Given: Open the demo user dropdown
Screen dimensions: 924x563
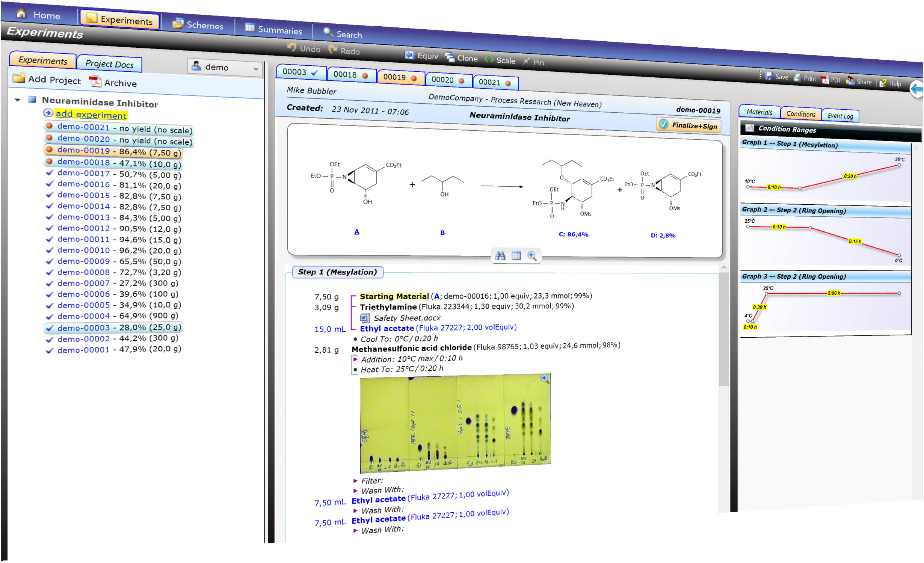Looking at the screenshot, I should click(x=225, y=67).
